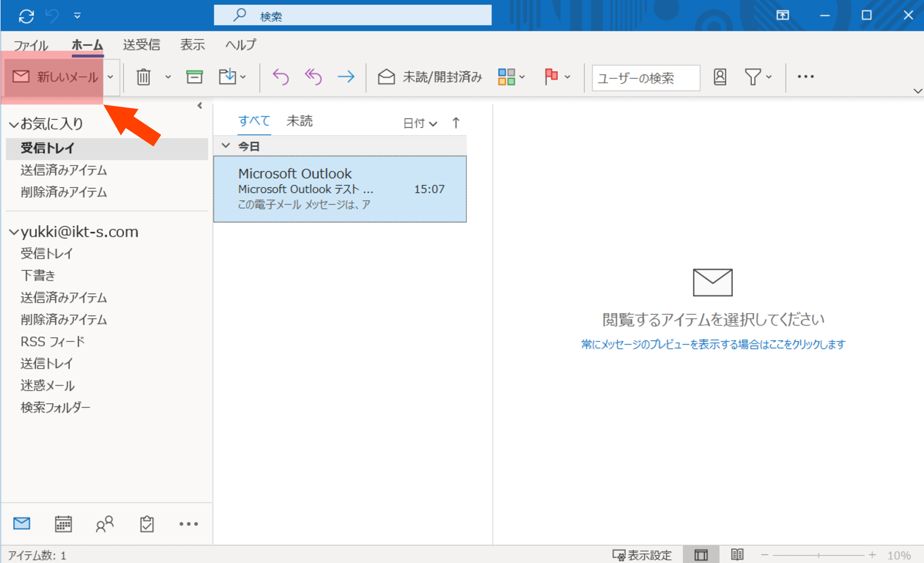Viewport: 924px width, 563px height.
Task: Click the delete trash can icon
Action: point(143,77)
